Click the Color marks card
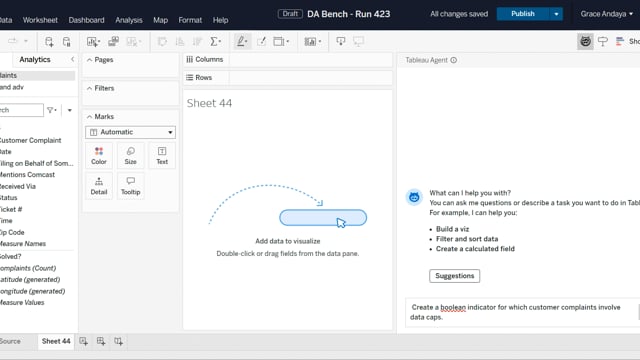Screen dimensions: 640x360 99,156
